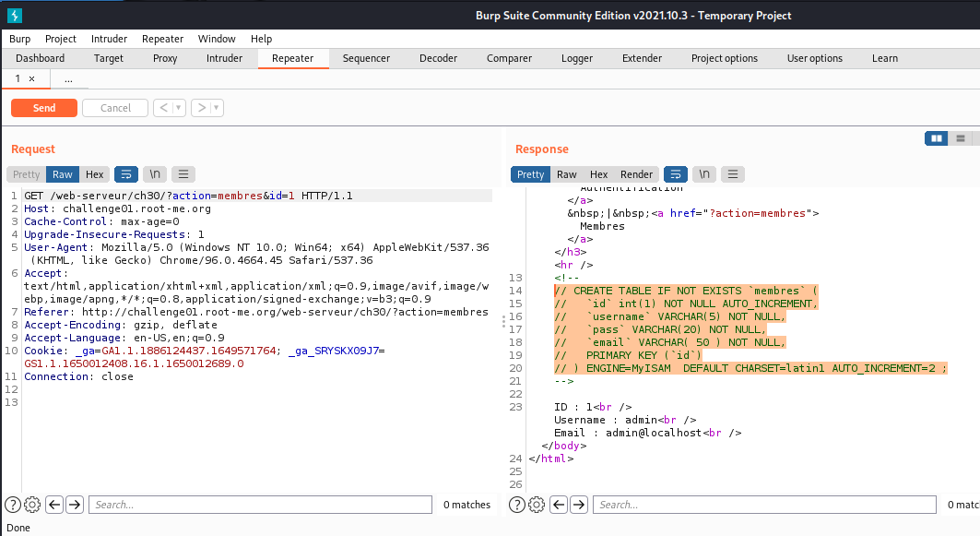Screen dimensions: 980x536
Task: Go to next match in Request search
Action: [75, 505]
